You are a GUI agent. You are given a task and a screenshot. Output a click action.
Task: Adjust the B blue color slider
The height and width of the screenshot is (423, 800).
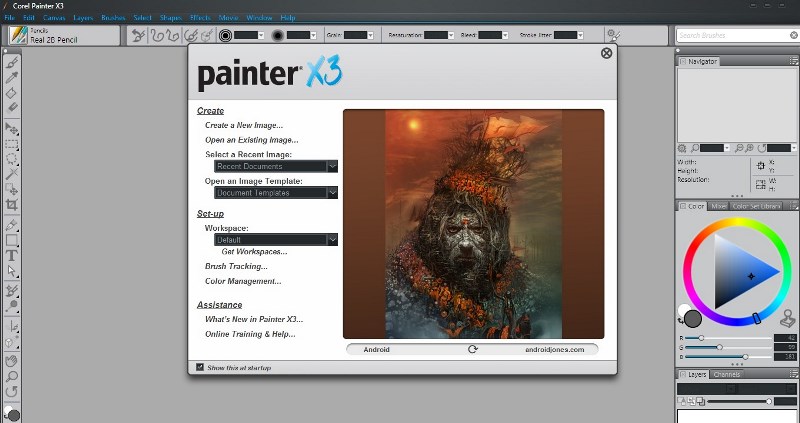(x=728, y=357)
